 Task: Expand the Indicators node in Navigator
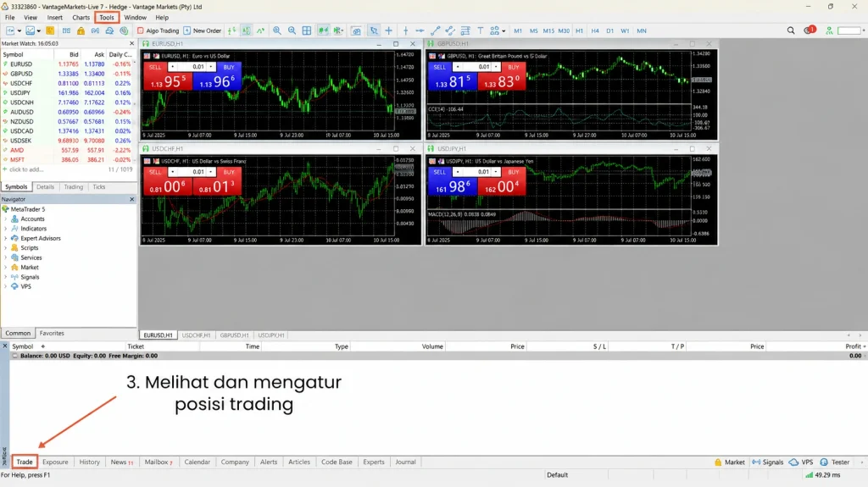click(x=6, y=229)
